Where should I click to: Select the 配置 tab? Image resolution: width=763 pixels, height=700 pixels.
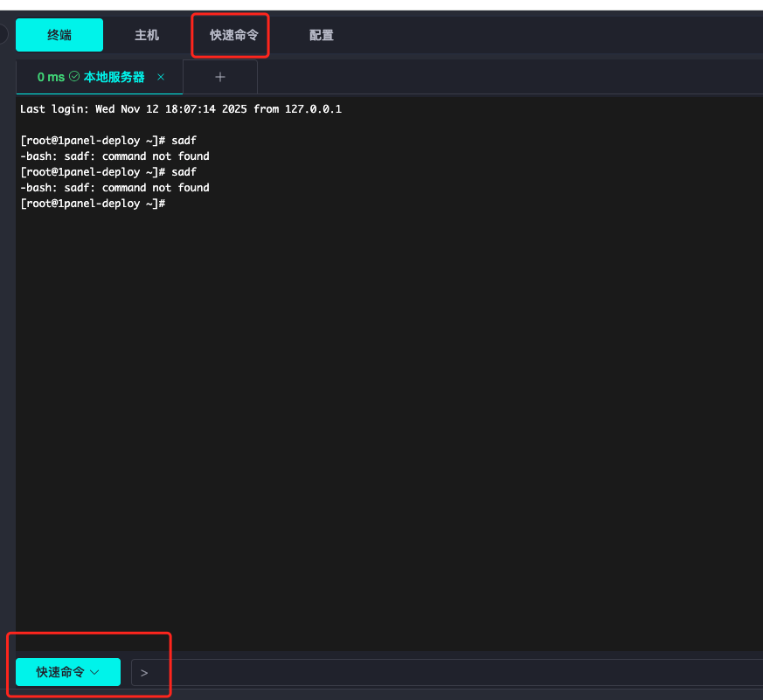pos(322,35)
